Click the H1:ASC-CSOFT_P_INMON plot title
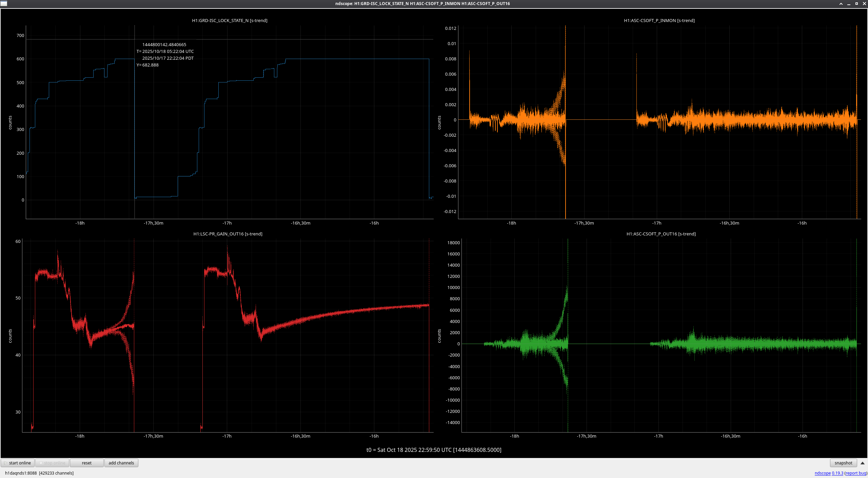The image size is (868, 478). point(659,20)
